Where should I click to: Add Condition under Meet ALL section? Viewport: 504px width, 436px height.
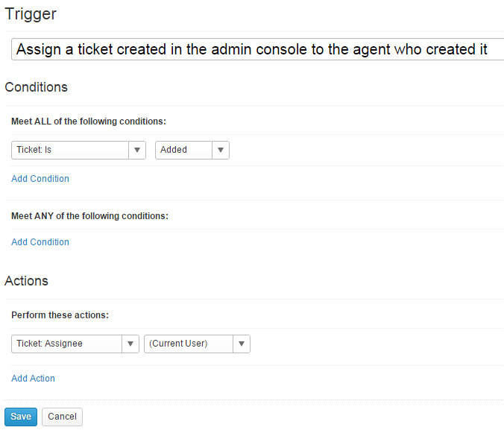(40, 179)
